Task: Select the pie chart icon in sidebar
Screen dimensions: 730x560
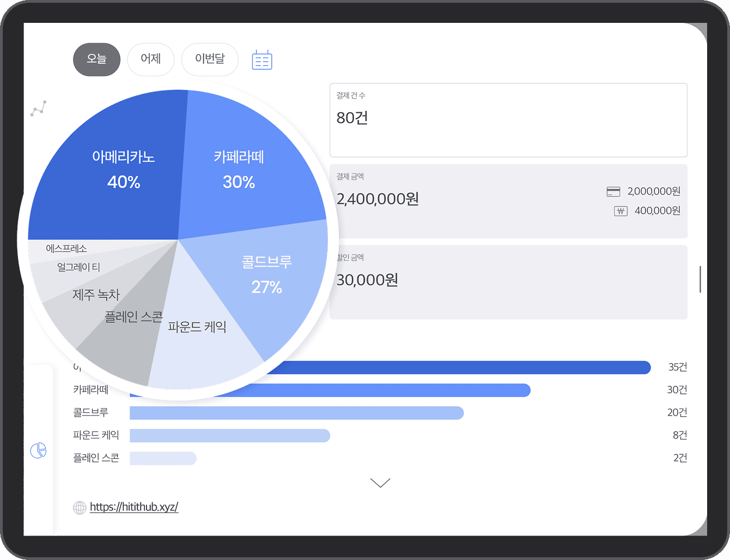Action: [38, 451]
